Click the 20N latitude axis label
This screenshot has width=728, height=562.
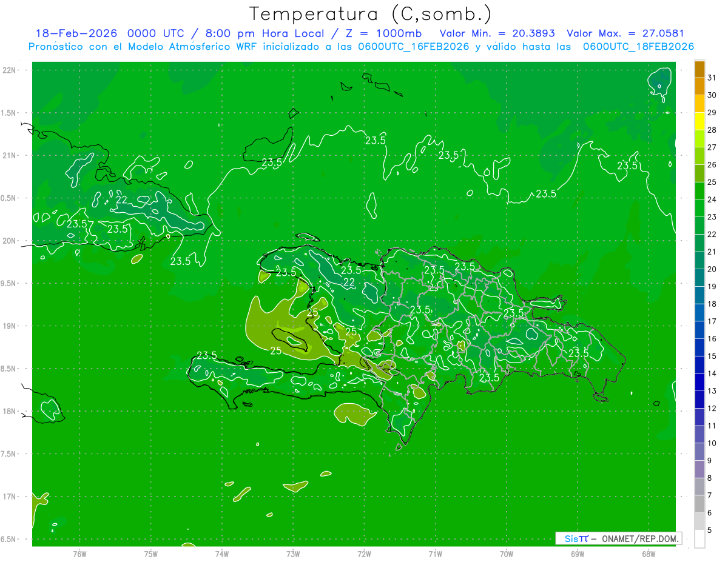point(10,241)
